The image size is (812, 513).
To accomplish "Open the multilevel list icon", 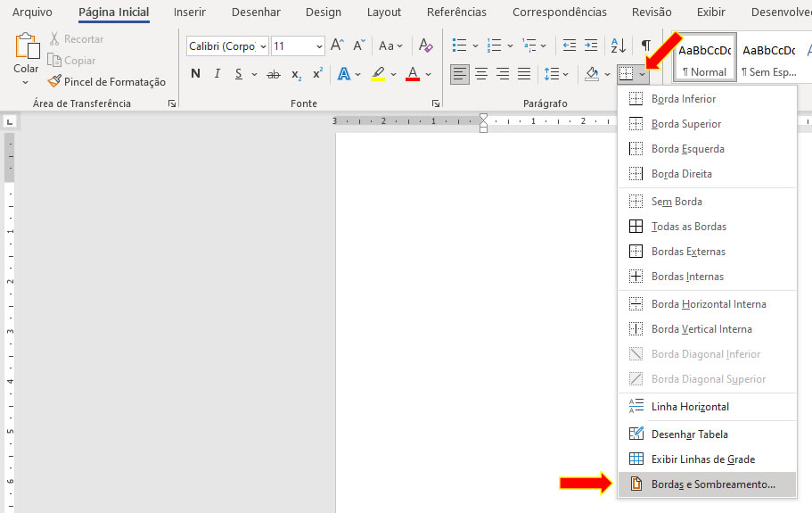I will [x=529, y=46].
